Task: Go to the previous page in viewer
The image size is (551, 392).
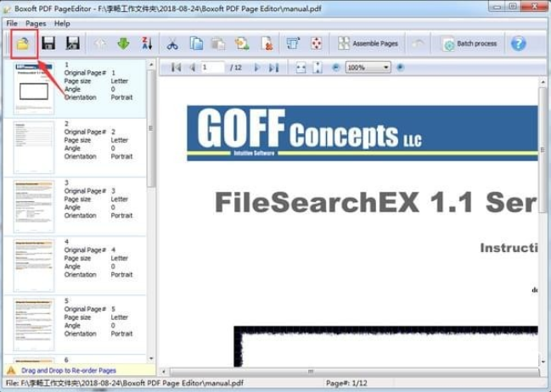Action: point(192,67)
